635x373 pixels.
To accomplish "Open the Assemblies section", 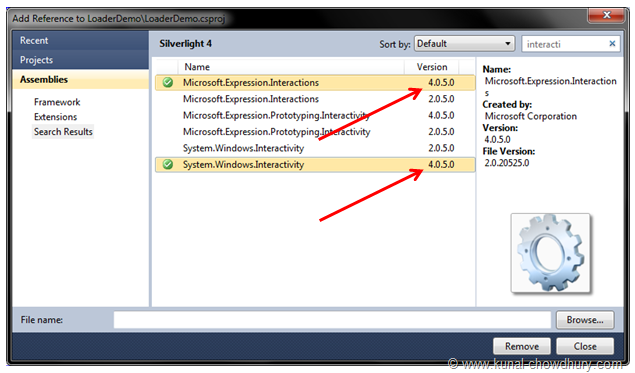I will (x=80, y=79).
